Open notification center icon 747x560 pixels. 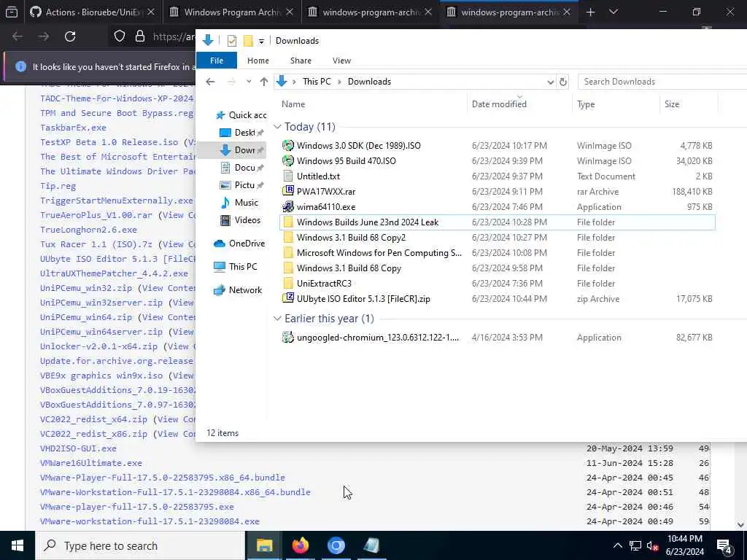tap(724, 545)
